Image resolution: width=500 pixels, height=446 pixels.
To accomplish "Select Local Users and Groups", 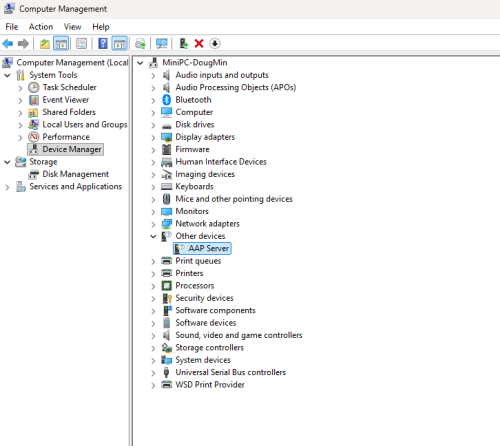I will (85, 125).
